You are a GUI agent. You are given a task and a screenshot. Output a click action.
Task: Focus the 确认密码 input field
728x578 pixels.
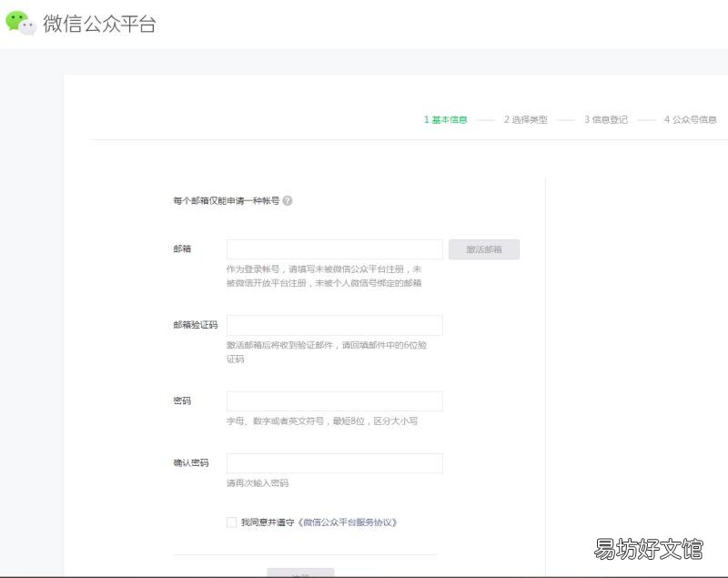coord(335,463)
